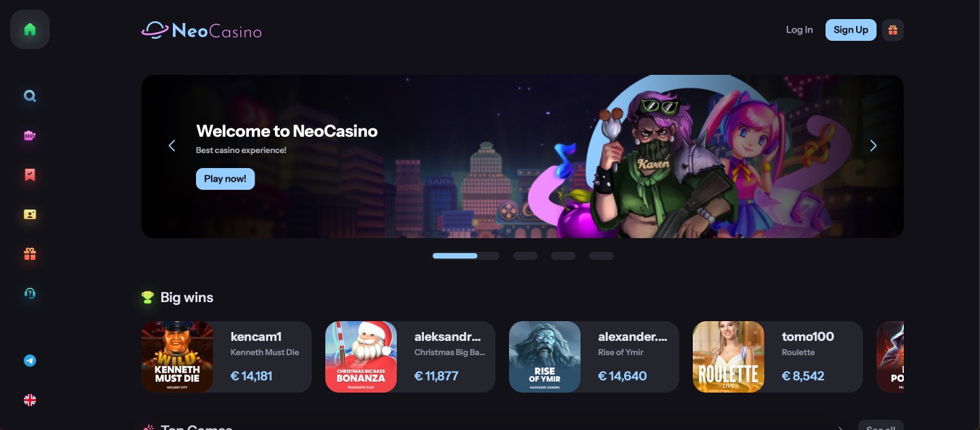Screen dimensions: 980x430
Task: Open the yellow live dealer card icon
Action: (30, 214)
